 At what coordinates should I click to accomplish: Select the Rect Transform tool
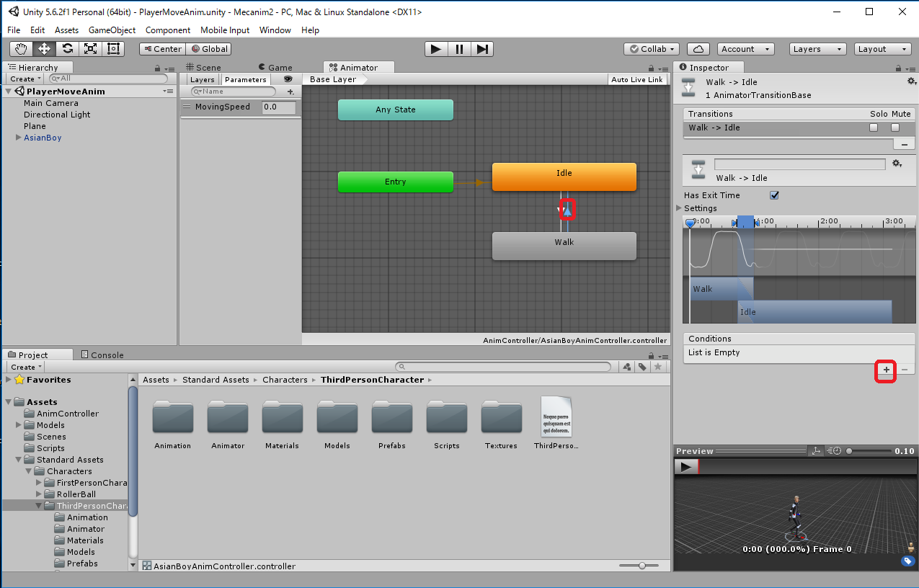pos(113,49)
